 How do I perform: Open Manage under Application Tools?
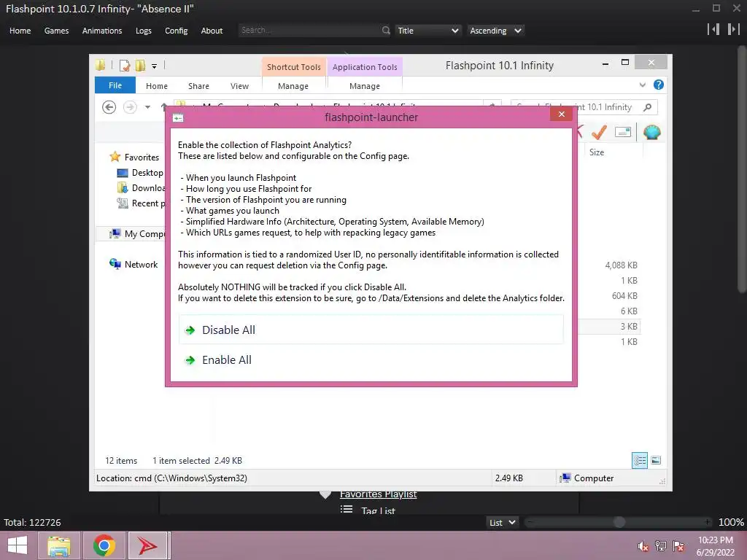(x=365, y=86)
